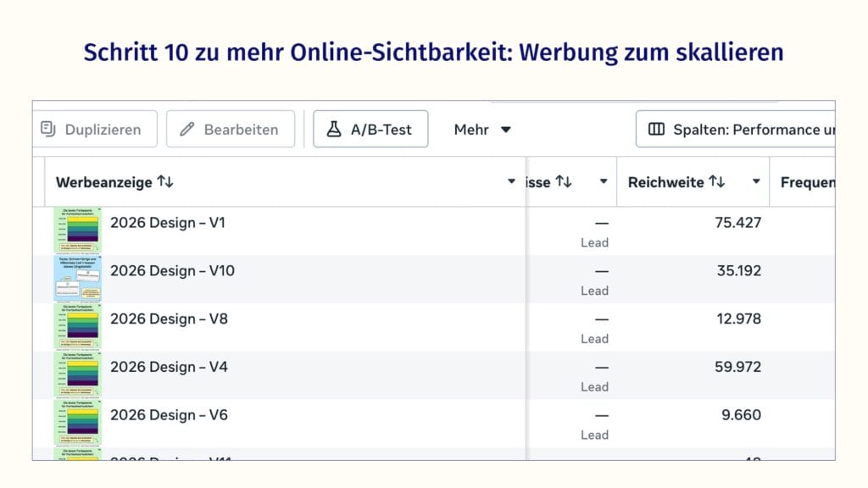Click the columns icon beside Spalten
The image size is (868, 488).
[x=657, y=129]
